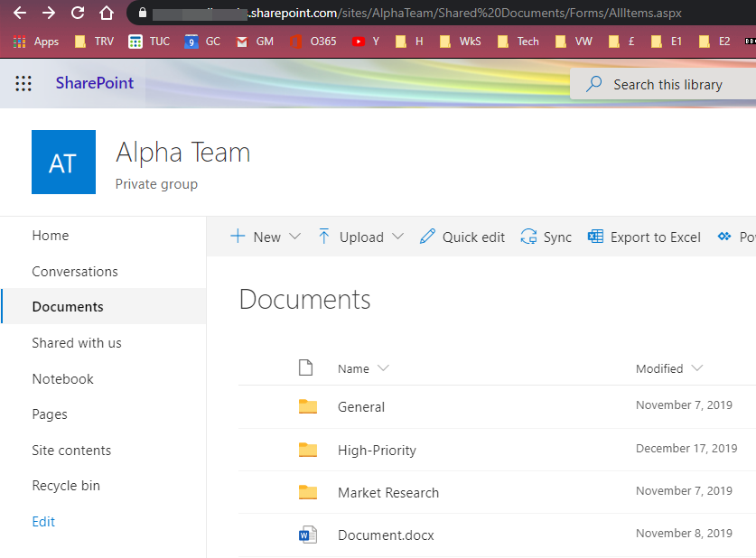
Task: Open the General folder name
Action: [361, 406]
